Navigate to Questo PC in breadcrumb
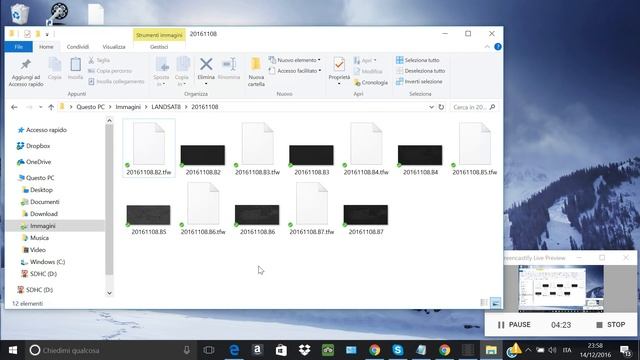This screenshot has width=640, height=360. [x=91, y=107]
